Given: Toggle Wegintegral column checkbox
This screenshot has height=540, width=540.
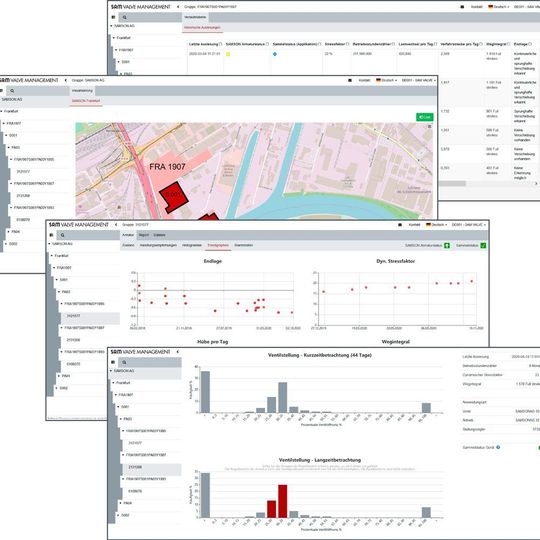Looking at the screenshot, I should [x=509, y=44].
